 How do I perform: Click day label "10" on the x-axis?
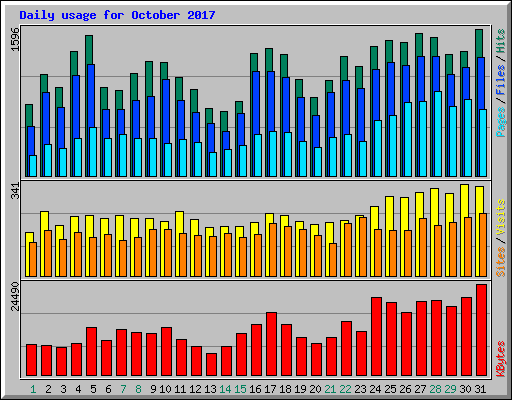coord(165,389)
